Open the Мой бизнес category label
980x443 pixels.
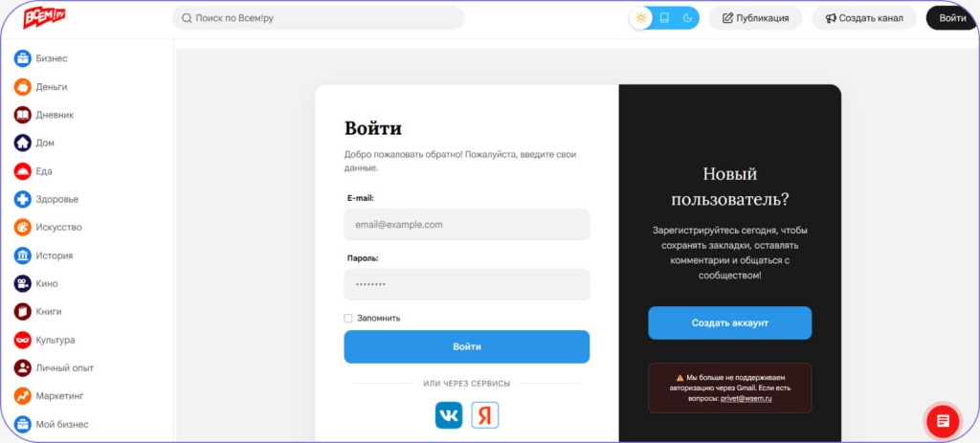click(x=62, y=424)
